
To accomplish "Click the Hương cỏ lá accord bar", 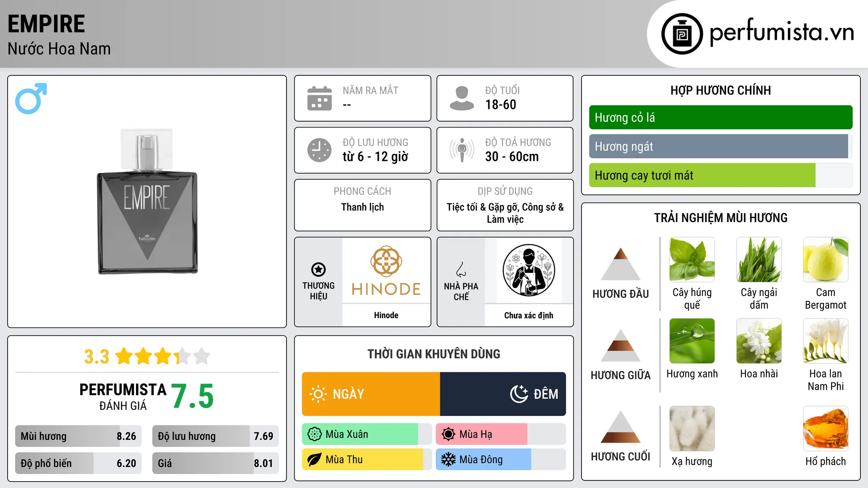I will tap(721, 117).
